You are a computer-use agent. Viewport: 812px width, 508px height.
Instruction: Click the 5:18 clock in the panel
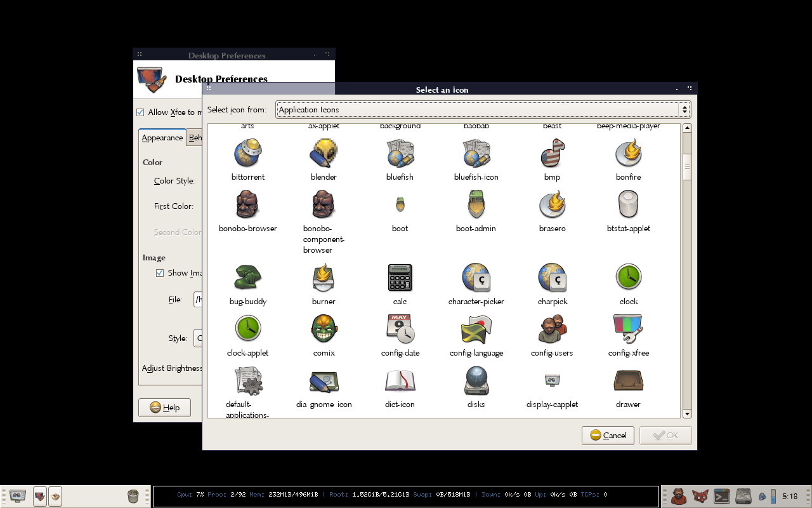point(790,497)
